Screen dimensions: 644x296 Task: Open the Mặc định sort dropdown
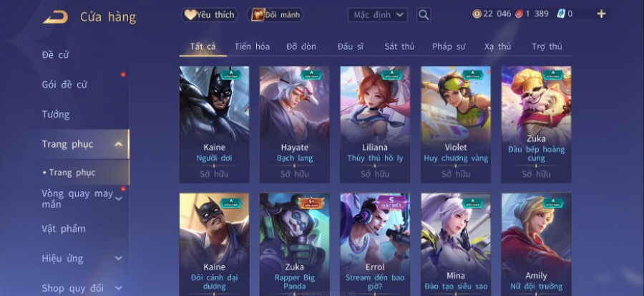[x=377, y=15]
